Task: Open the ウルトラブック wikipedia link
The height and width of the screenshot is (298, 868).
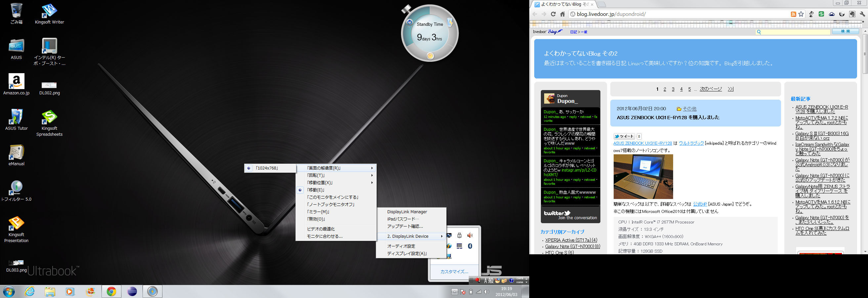Action: [x=691, y=143]
